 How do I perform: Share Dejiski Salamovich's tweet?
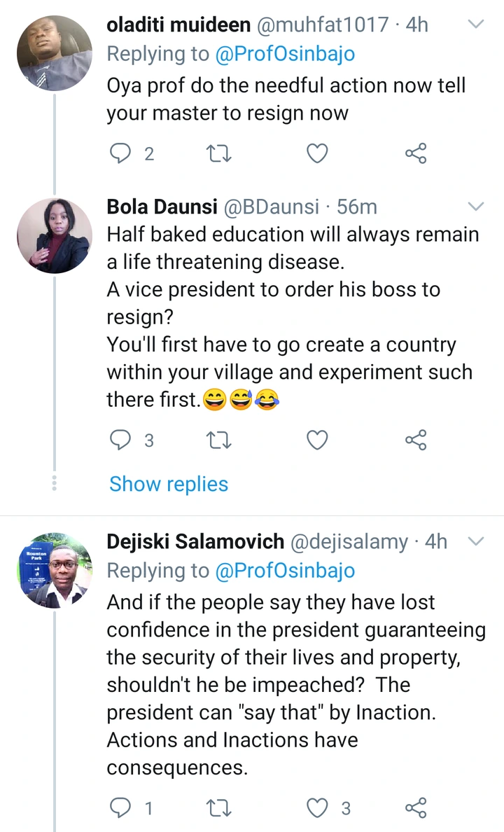point(416,808)
